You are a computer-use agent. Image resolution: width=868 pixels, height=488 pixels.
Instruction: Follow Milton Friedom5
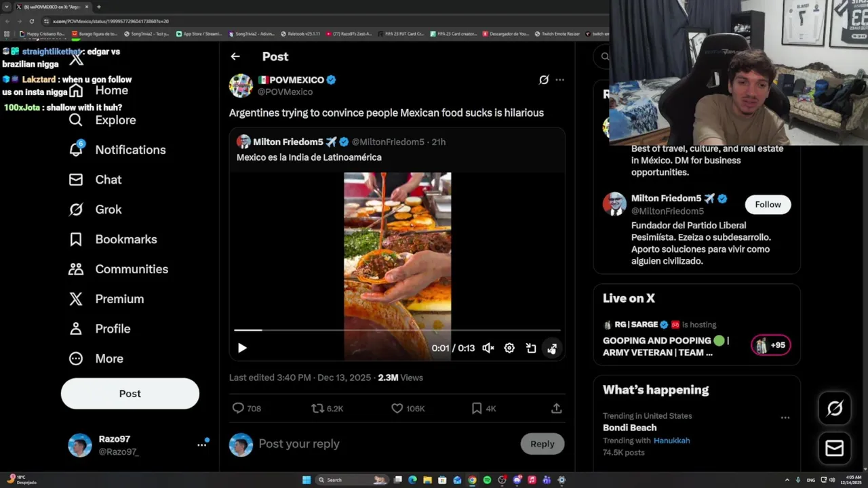[x=768, y=205]
